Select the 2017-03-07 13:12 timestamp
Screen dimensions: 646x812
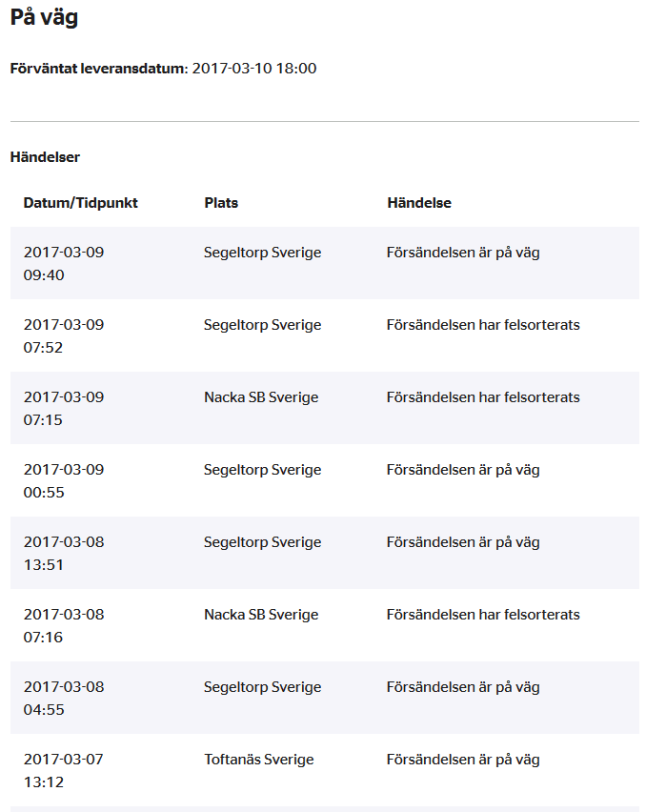click(64, 771)
